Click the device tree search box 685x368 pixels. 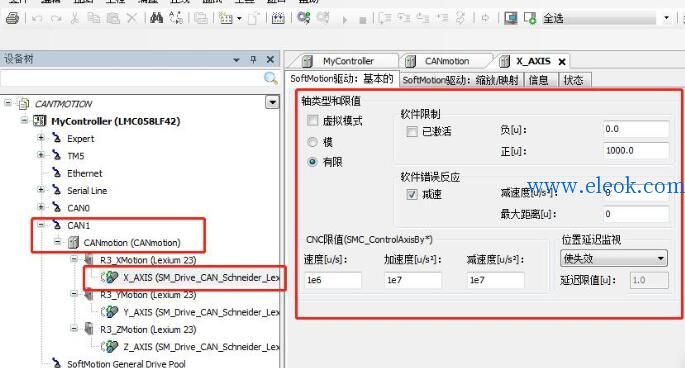point(132,79)
